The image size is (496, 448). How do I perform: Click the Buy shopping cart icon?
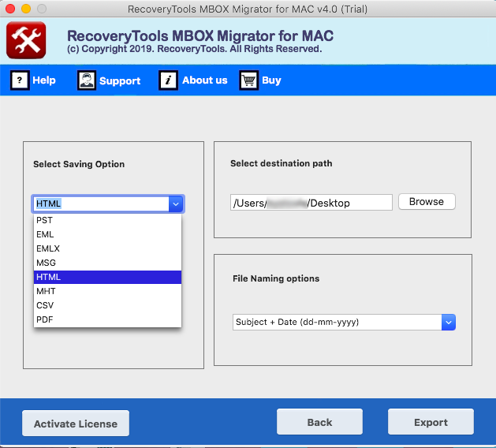[x=248, y=80]
